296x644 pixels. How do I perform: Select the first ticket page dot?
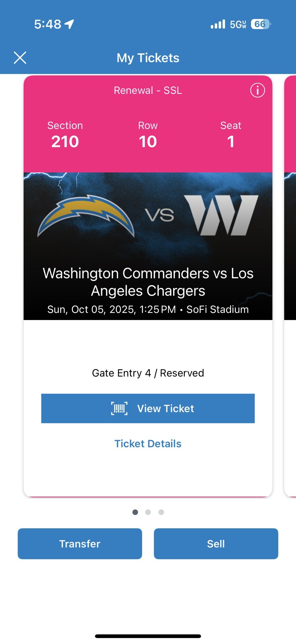135,512
